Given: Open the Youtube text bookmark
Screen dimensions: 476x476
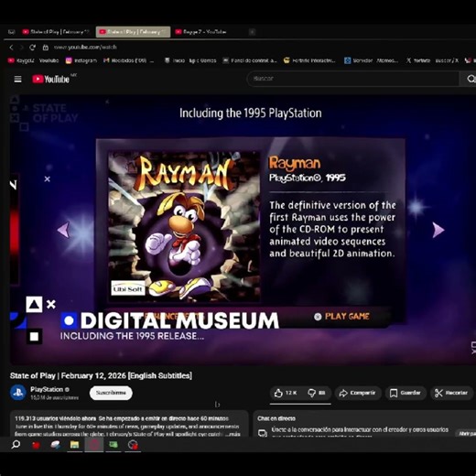Looking at the screenshot, I should tap(49, 60).
